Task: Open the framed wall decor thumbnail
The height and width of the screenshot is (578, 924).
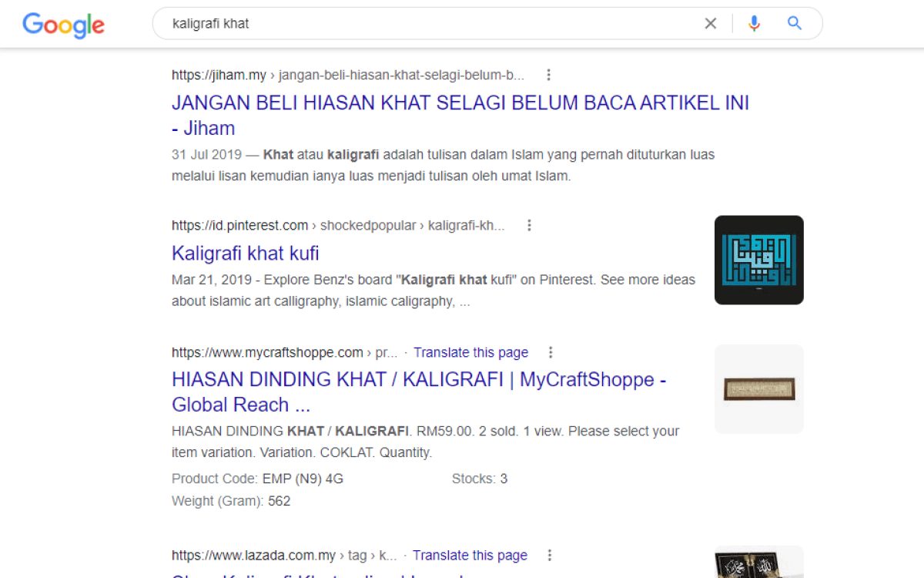Action: [x=759, y=389]
